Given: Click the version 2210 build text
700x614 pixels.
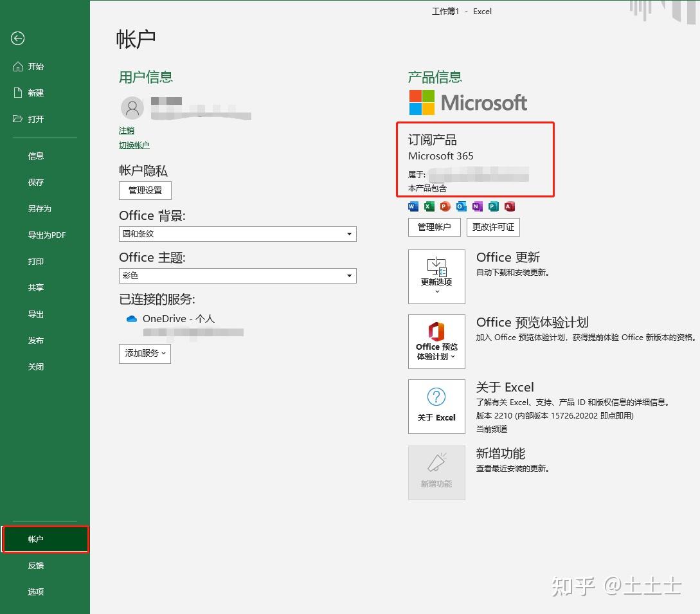Looking at the screenshot, I should (555, 416).
